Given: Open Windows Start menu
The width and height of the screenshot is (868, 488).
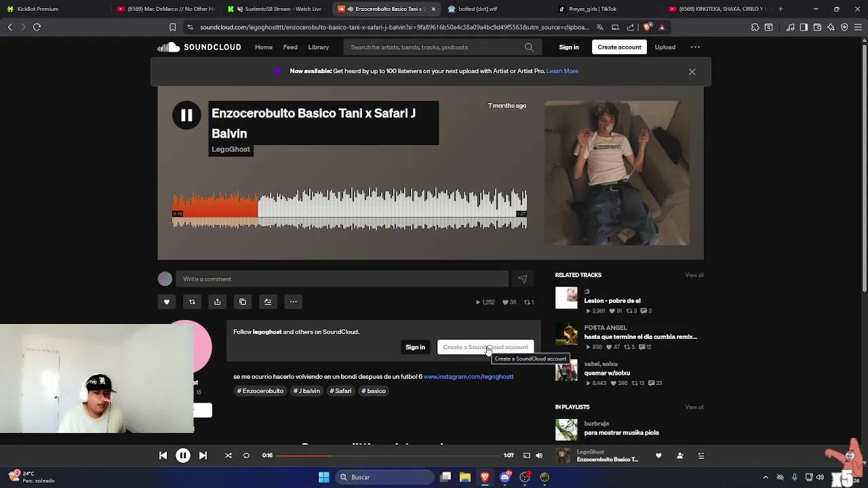Looking at the screenshot, I should 323,477.
